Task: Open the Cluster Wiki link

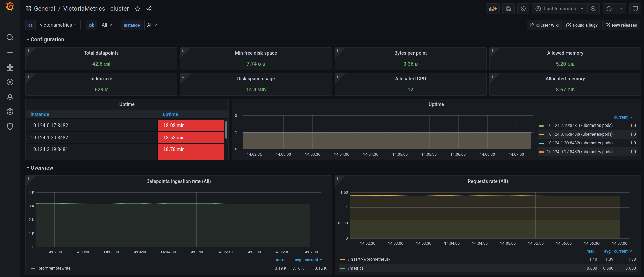Action: pyautogui.click(x=544, y=25)
